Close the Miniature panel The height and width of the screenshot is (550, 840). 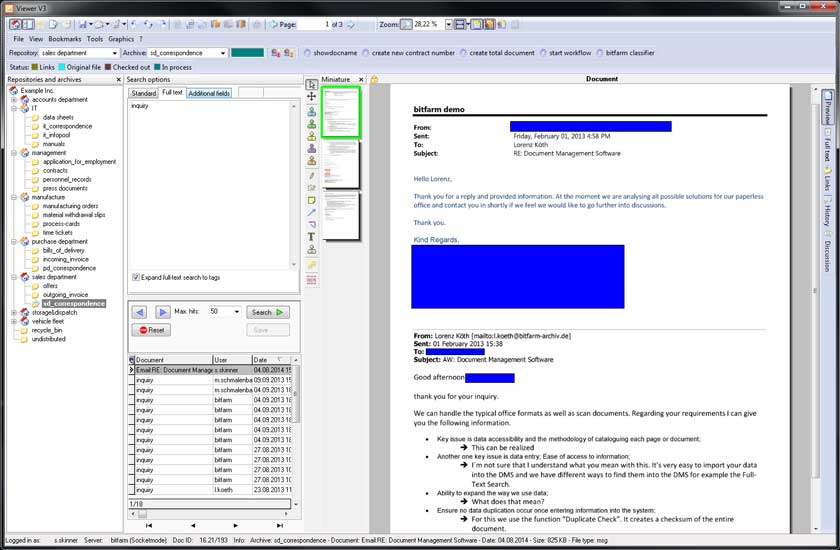click(x=361, y=79)
